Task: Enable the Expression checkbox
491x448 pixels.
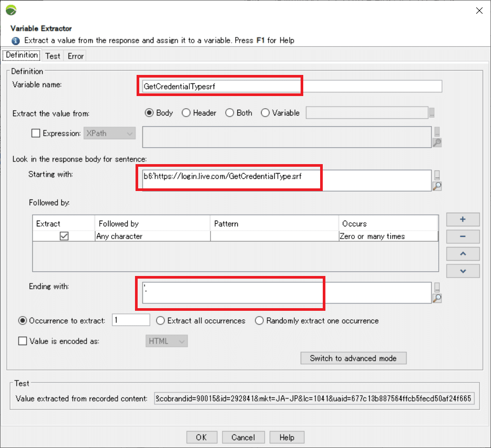Action: click(36, 133)
